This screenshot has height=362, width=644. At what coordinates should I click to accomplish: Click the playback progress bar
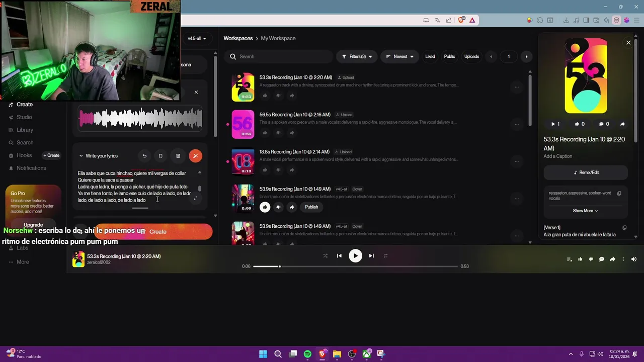[355, 266]
